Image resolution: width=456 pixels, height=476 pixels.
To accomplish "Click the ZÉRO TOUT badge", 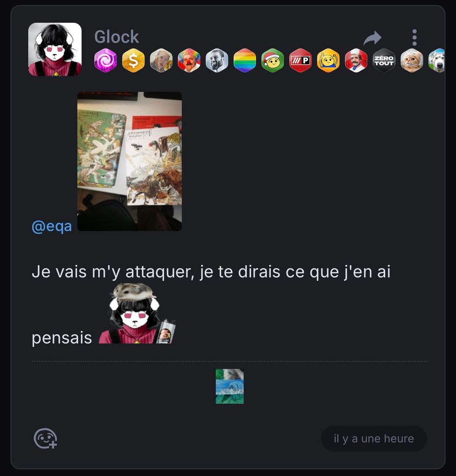I will coord(384,60).
